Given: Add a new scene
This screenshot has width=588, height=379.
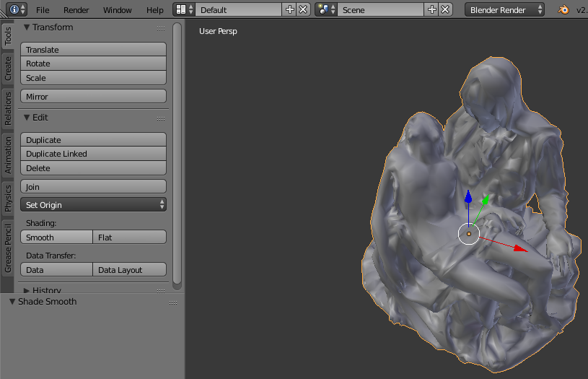Looking at the screenshot, I should pos(431,9).
